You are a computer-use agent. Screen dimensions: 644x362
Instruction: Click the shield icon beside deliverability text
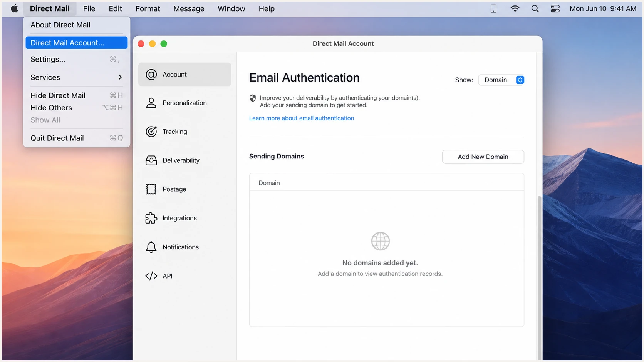point(253,98)
